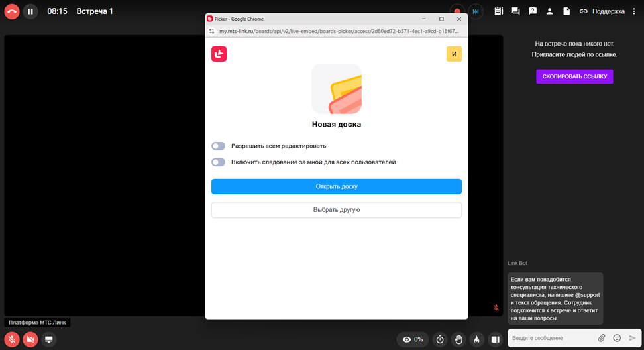Click the Link Bot support message bubble
This screenshot has height=350, width=644.
click(555, 299)
